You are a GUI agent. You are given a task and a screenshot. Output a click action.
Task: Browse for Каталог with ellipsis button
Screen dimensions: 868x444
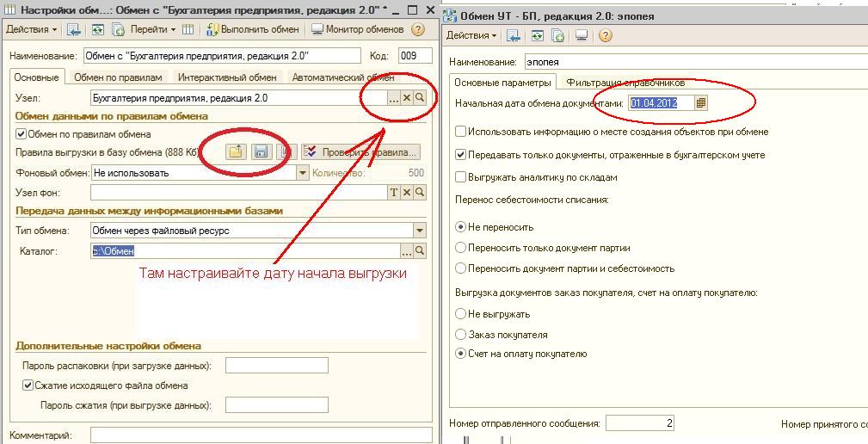(407, 250)
